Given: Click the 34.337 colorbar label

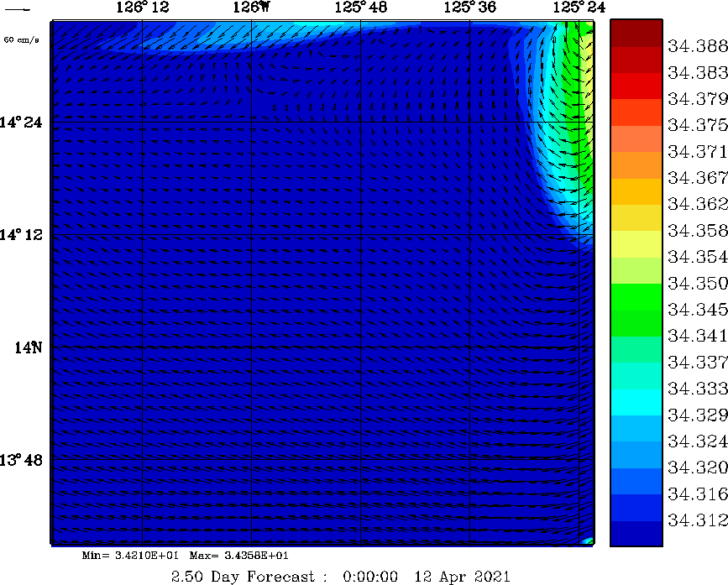Looking at the screenshot, I should [698, 363].
